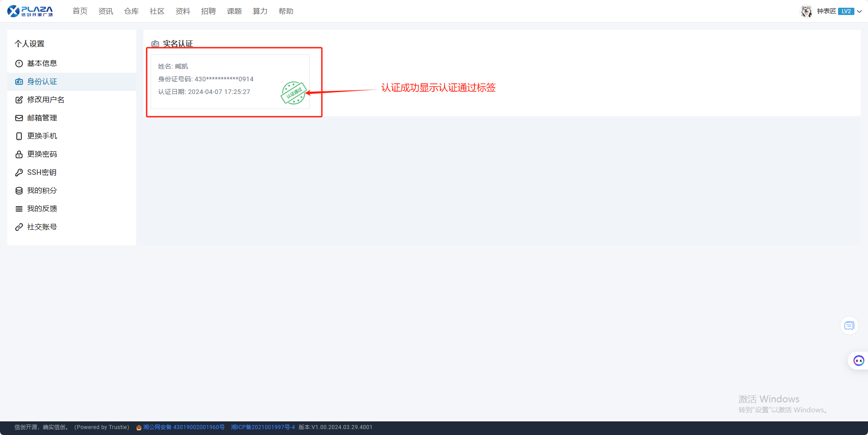The height and width of the screenshot is (435, 868).
Task: Click the pencil icon beside 修改用户名
Action: pos(19,100)
